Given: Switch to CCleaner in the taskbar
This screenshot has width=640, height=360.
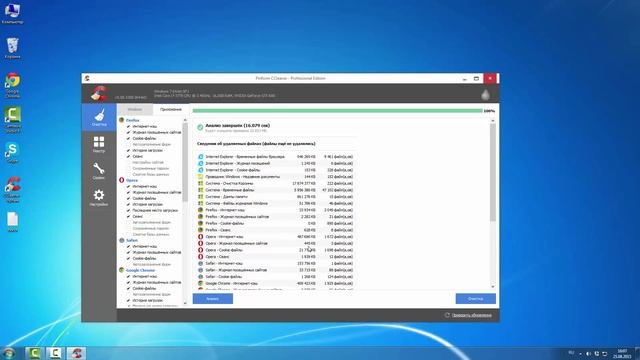Looking at the screenshot, I should click(76, 353).
